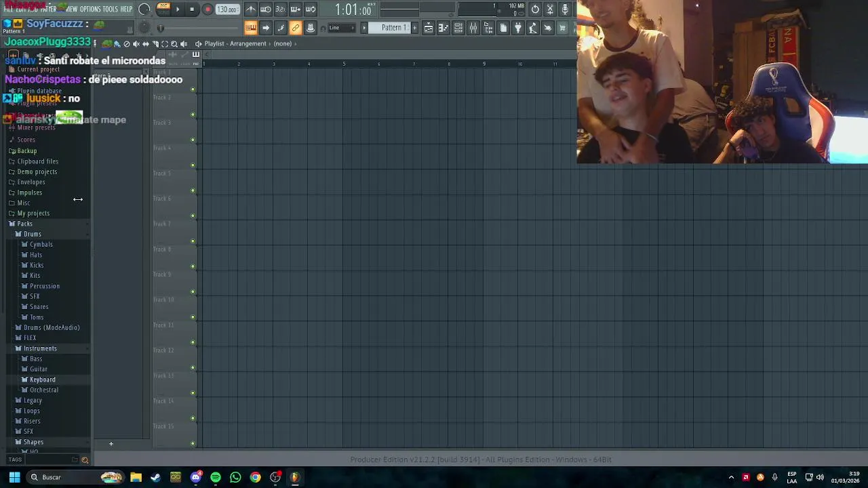
Task: Select the Zoom magnifier tool in Playlist toolbar
Action: click(x=174, y=43)
